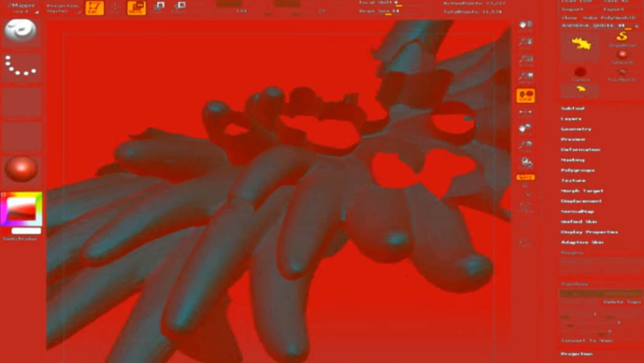The width and height of the screenshot is (644, 363).
Task: Click the ActivePoints count readout
Action: [x=474, y=3]
